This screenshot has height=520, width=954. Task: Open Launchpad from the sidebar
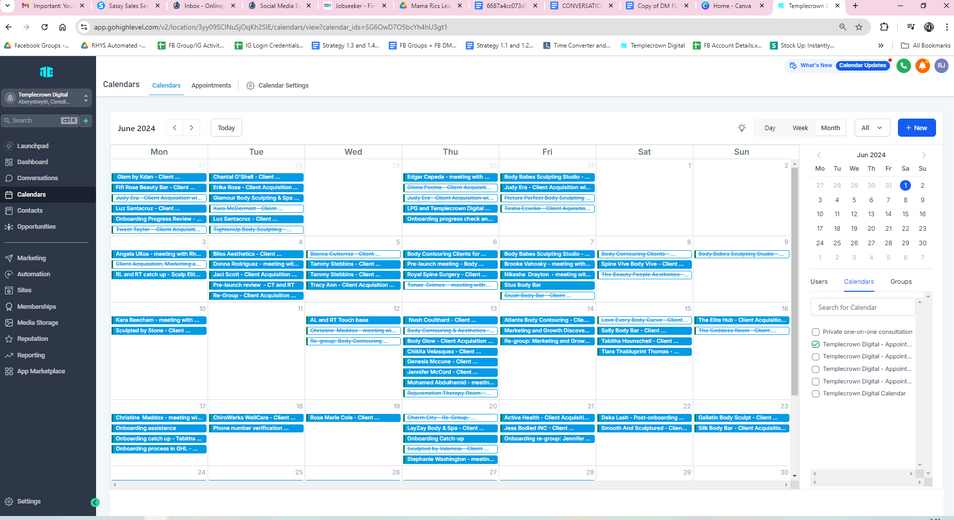32,146
